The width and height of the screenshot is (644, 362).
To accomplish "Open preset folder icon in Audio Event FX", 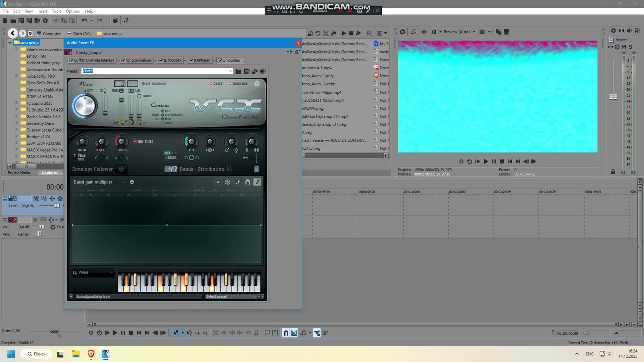I will [x=238, y=71].
